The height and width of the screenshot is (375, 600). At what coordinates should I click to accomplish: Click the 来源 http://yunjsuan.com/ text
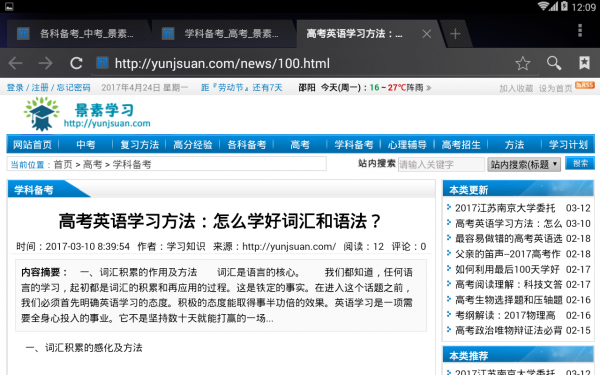274,246
